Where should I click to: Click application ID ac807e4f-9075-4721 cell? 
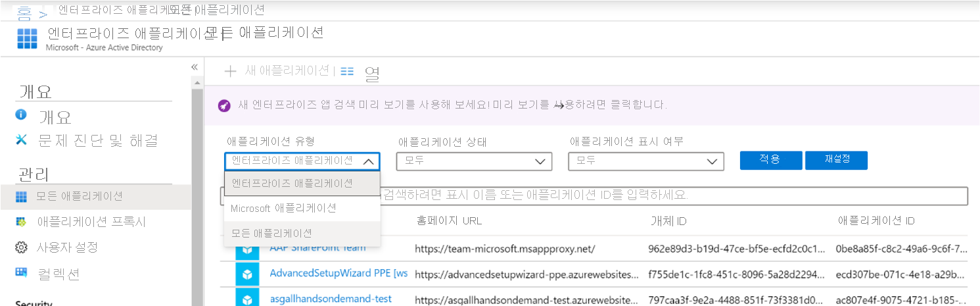pos(902,300)
